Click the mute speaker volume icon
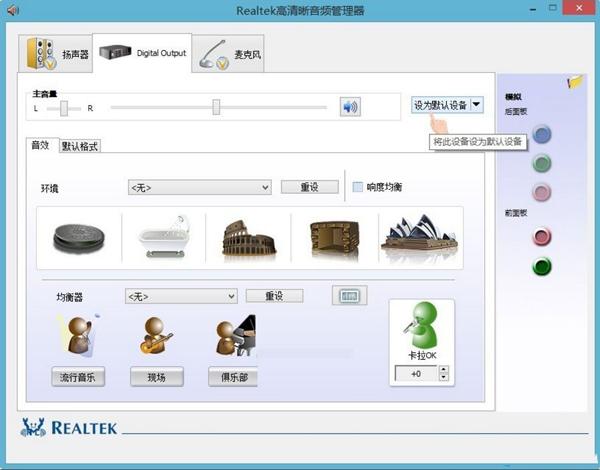The height and width of the screenshot is (470, 600). click(349, 107)
